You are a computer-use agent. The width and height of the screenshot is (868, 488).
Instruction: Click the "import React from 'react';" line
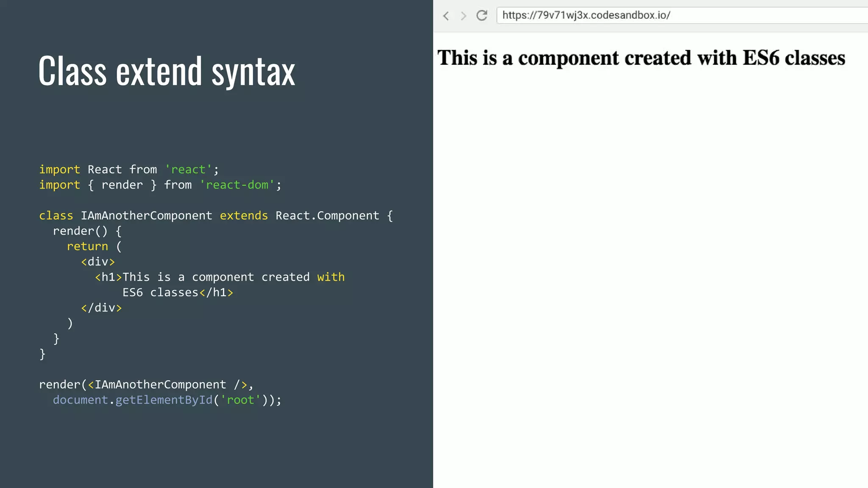click(x=129, y=169)
